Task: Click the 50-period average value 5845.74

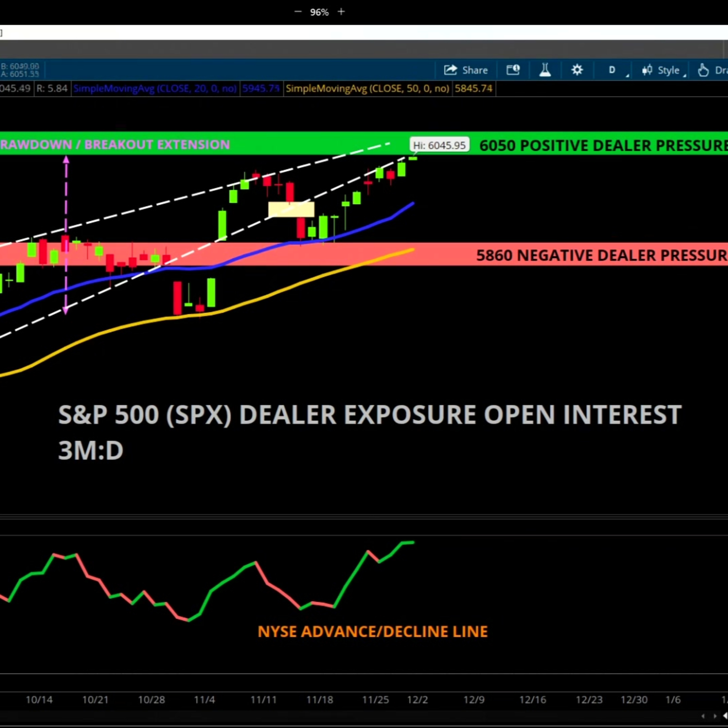Action: coord(474,89)
